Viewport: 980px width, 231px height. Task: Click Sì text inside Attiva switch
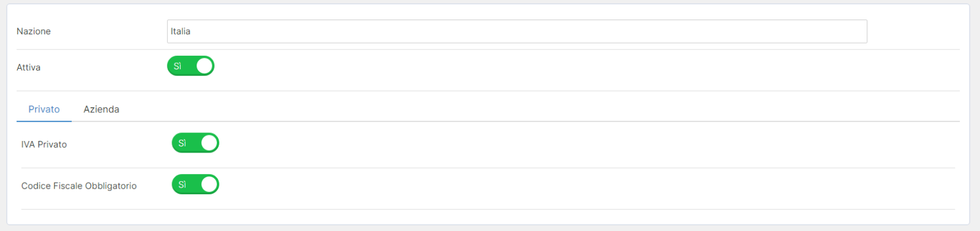[178, 66]
